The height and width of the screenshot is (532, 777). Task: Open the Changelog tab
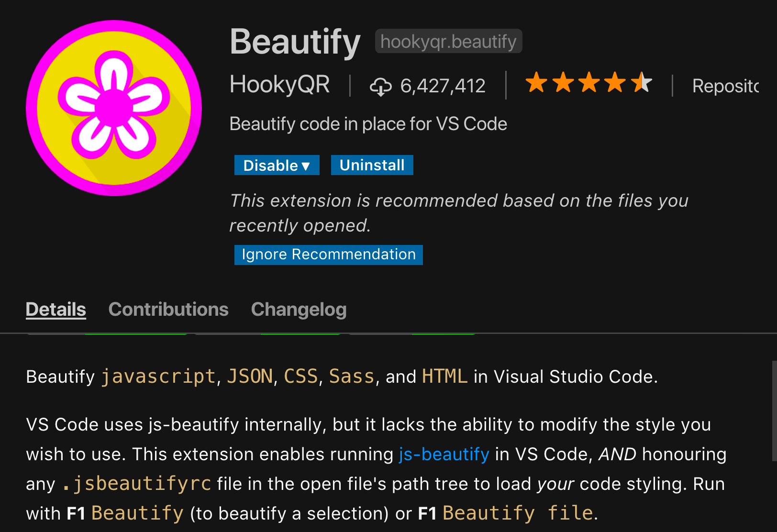coord(299,310)
